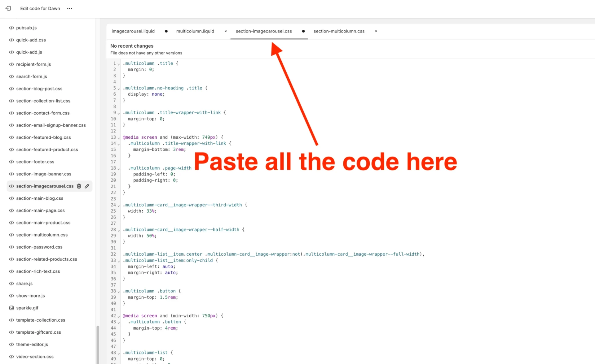This screenshot has width=595, height=364.
Task: Close the multicolumn.liquid tab
Action: [225, 31]
